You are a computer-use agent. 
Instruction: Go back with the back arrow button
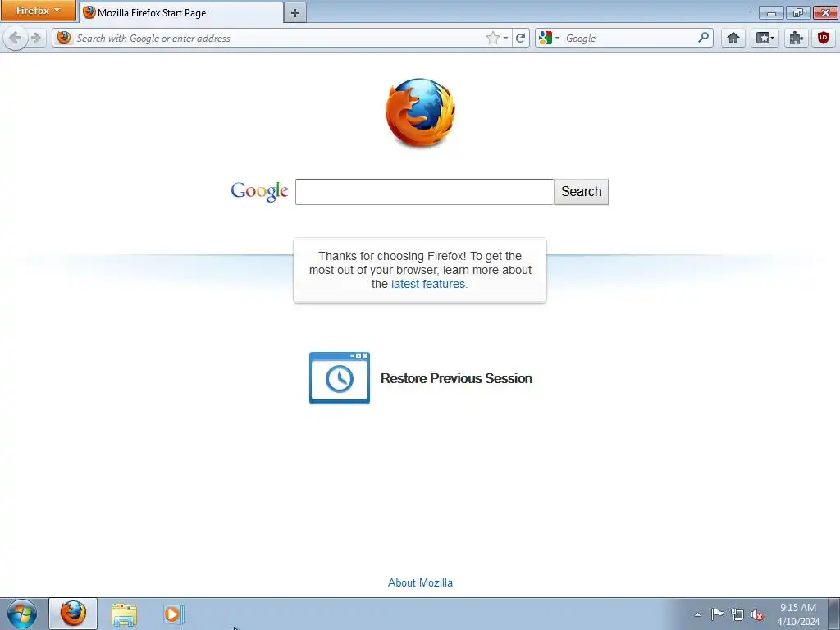pyautogui.click(x=16, y=38)
